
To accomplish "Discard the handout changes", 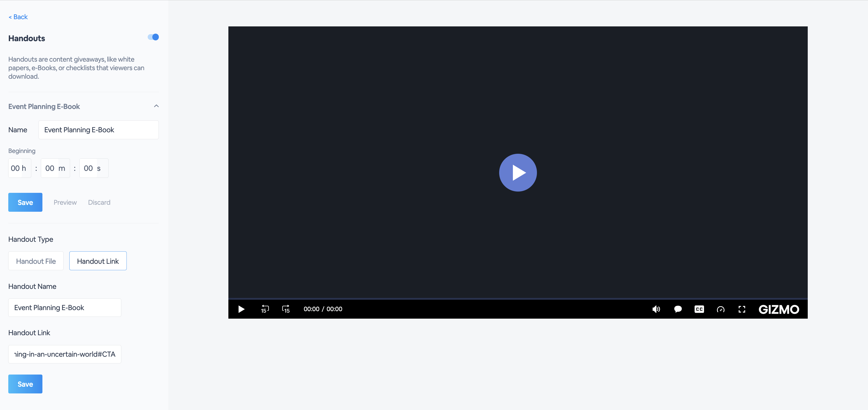I will click(99, 202).
